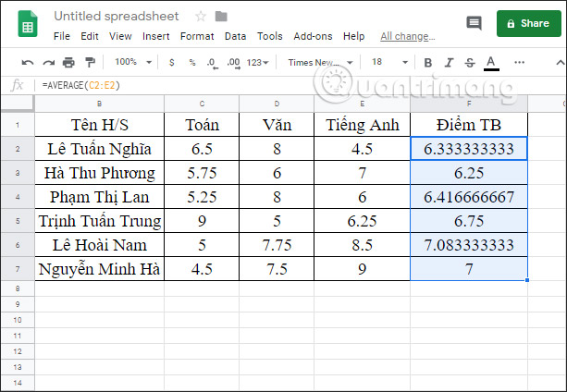
Task: Select column B header
Action: pyautogui.click(x=100, y=104)
